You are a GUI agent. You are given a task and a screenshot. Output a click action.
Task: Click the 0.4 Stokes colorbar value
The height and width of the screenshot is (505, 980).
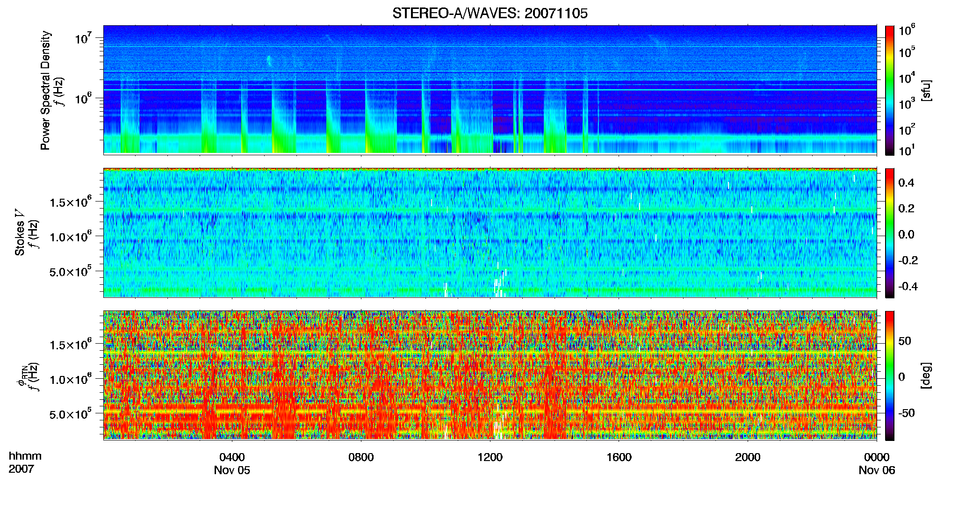click(906, 183)
